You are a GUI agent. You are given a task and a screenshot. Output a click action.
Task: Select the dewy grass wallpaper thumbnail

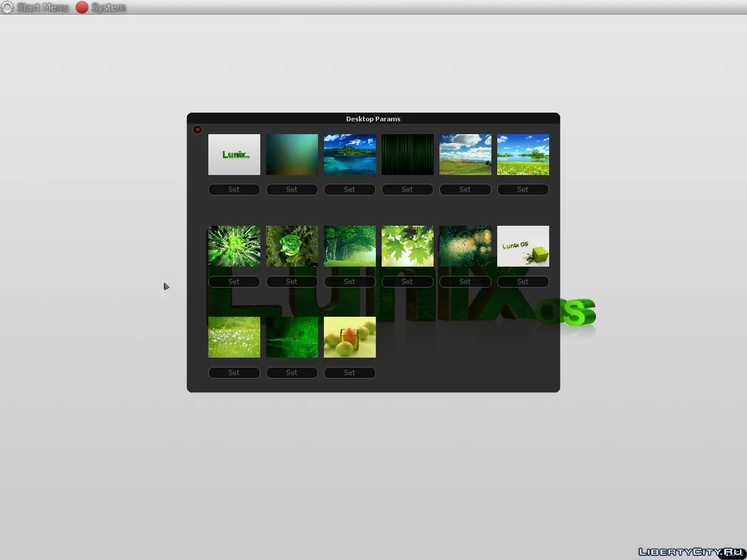coord(234,337)
